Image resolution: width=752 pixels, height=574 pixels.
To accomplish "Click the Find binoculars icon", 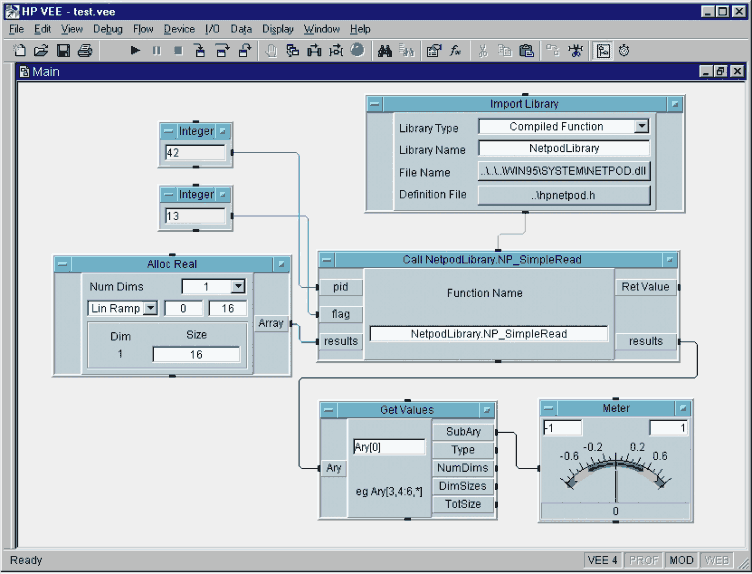I will click(x=385, y=50).
